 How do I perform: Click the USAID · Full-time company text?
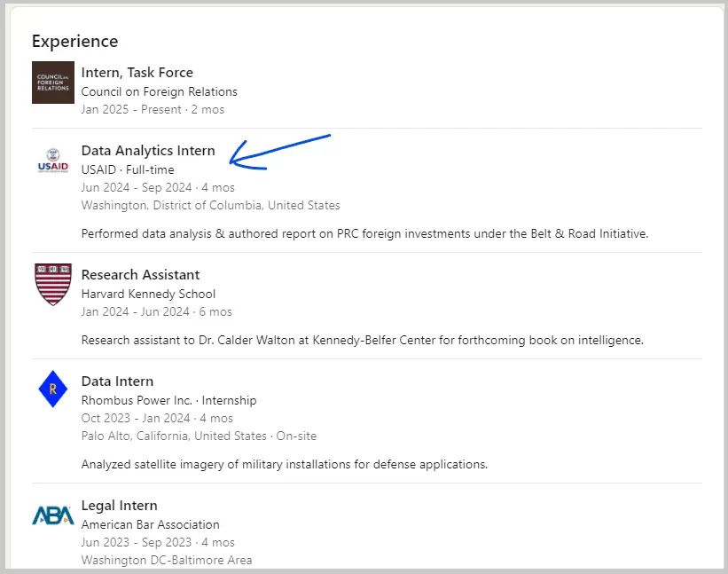128,169
